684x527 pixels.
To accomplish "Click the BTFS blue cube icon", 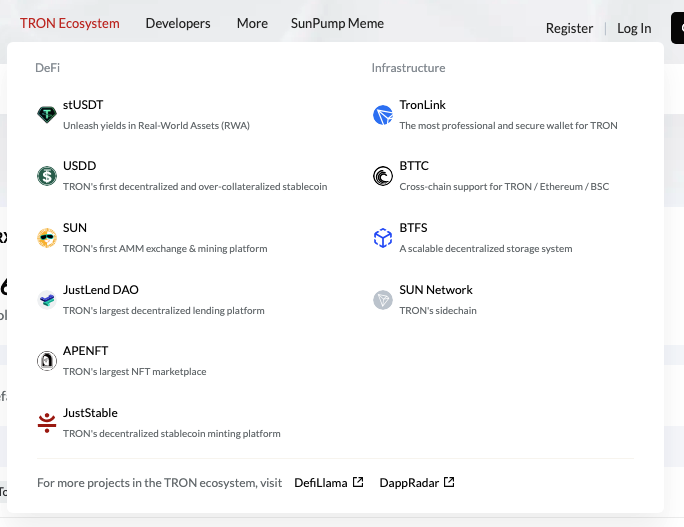I will pos(383,238).
